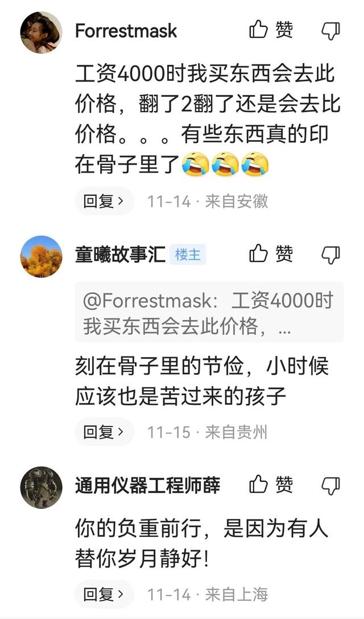Open username 通用仪器工程师薛
Viewport: 364px width, 619px height.
coord(147,485)
